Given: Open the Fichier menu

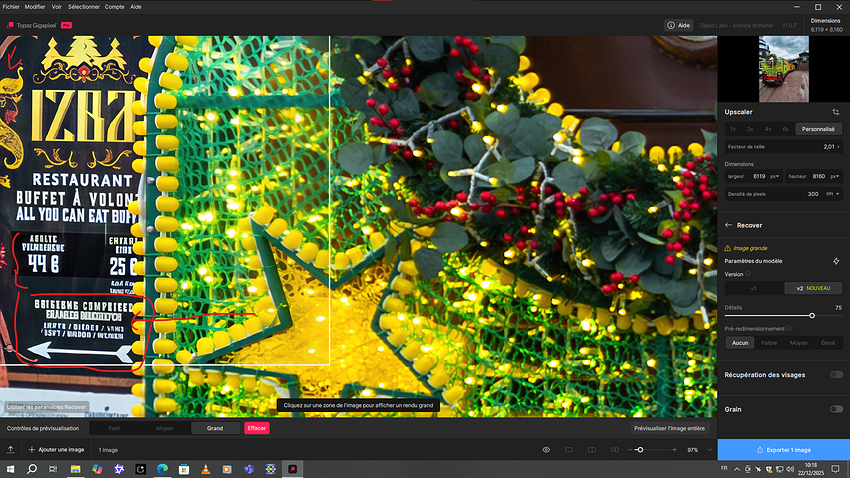Looking at the screenshot, I should pyautogui.click(x=11, y=6).
